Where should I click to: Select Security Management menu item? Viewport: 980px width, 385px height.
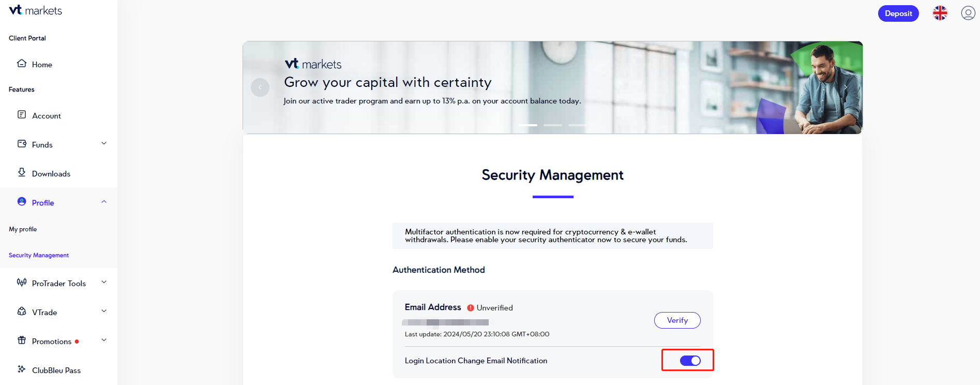39,255
